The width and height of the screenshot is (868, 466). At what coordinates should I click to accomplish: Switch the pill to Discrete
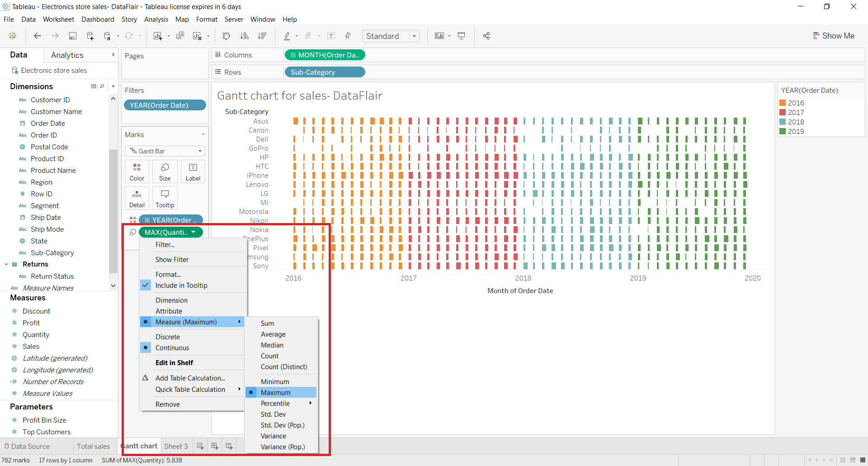[x=168, y=337]
